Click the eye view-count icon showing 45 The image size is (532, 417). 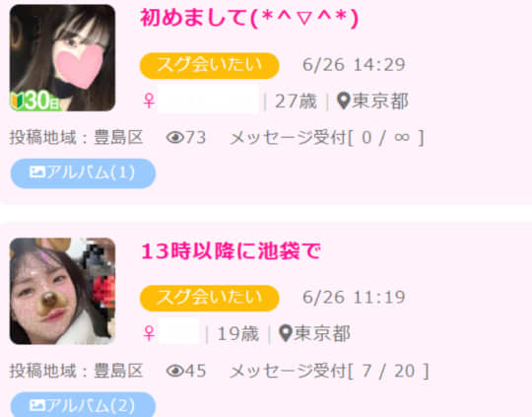click(x=175, y=371)
